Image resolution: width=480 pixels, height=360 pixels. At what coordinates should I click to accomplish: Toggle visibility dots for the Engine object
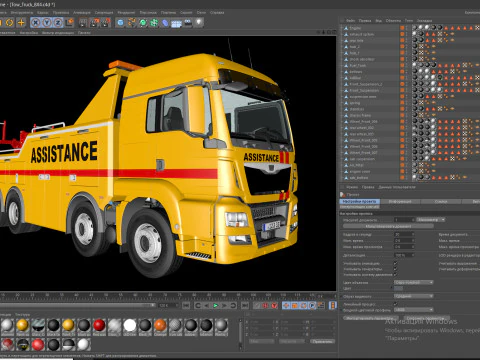pyautogui.click(x=406, y=28)
